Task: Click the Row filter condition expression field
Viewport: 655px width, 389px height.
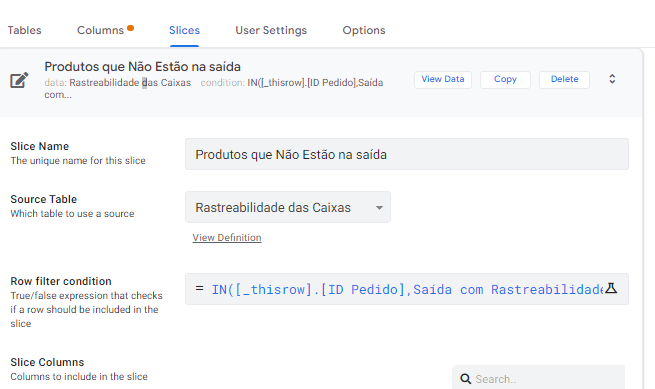Action: [x=407, y=289]
